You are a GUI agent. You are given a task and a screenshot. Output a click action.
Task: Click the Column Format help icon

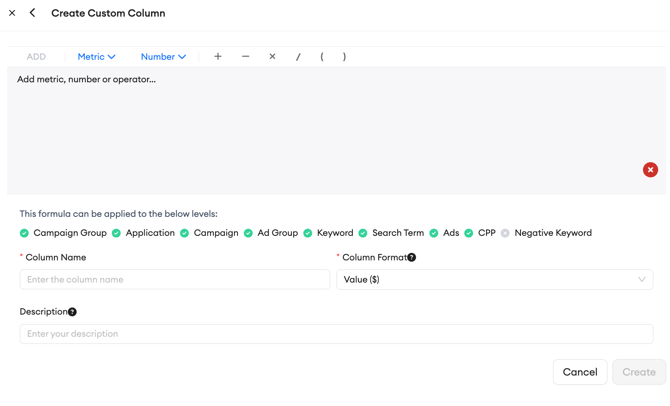(412, 258)
